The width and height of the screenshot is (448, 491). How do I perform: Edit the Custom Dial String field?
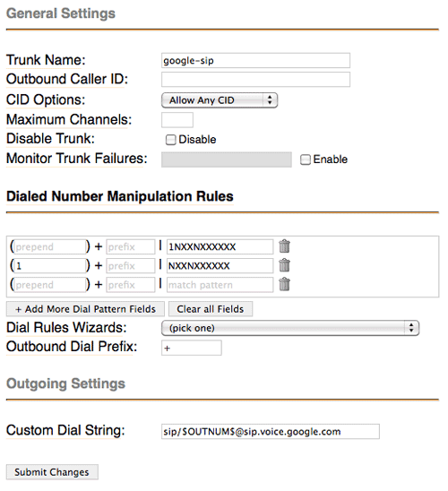tap(271, 432)
